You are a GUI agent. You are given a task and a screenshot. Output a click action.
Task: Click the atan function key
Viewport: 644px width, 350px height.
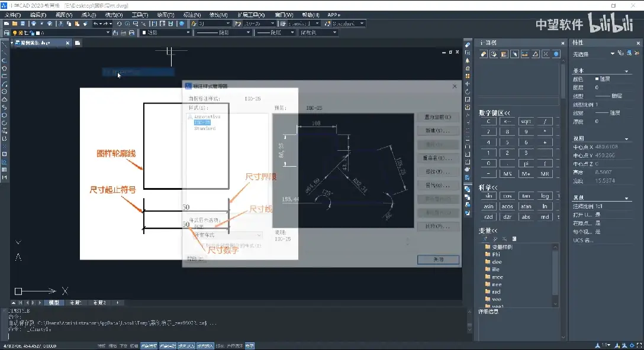click(x=526, y=206)
